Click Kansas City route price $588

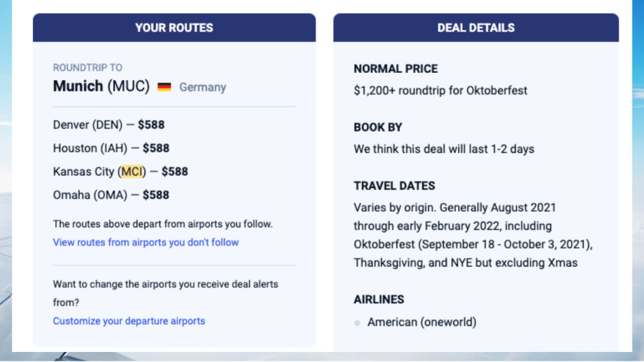(x=175, y=172)
